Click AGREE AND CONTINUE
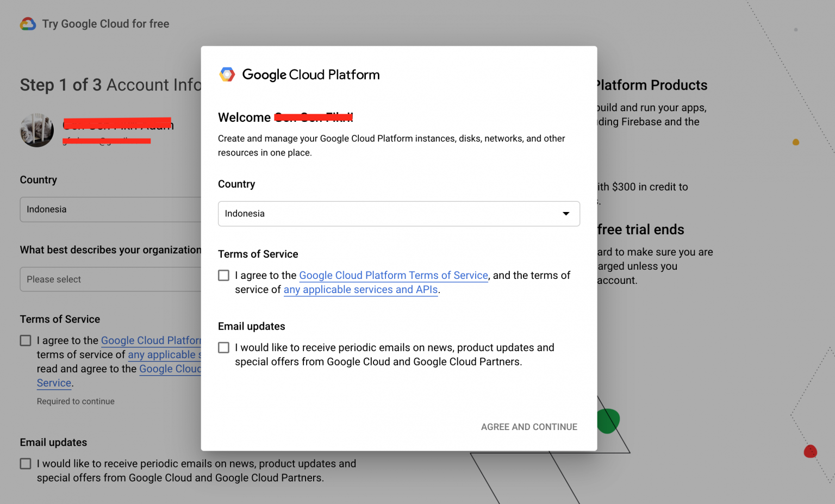 (528, 427)
